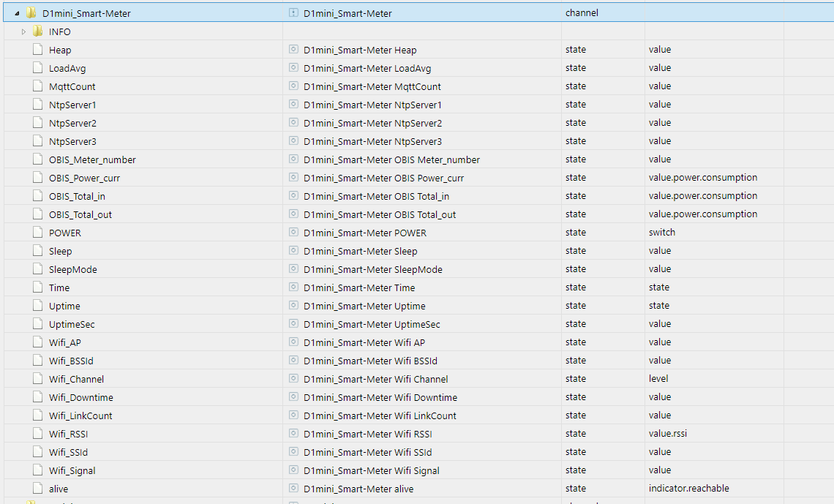Viewport: 834px width, 504px height.
Task: Click the file icon beside Wifi_RSSI
Action: [x=38, y=433]
